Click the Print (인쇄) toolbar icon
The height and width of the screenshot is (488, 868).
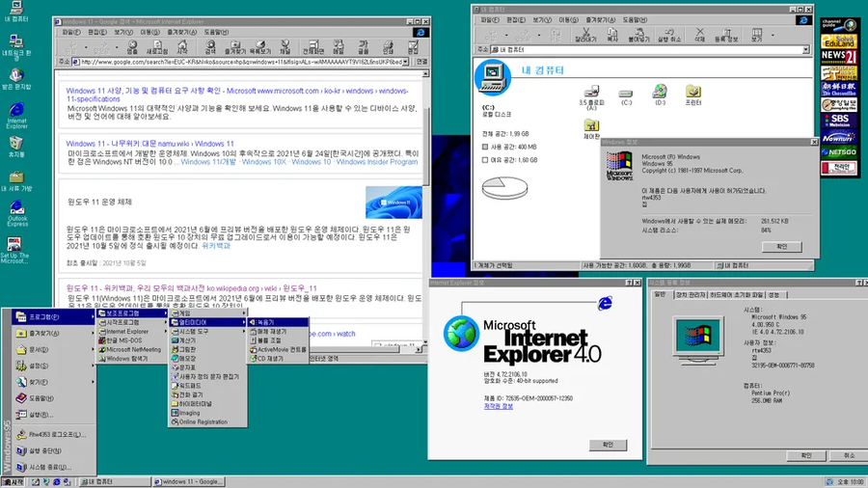pos(388,46)
